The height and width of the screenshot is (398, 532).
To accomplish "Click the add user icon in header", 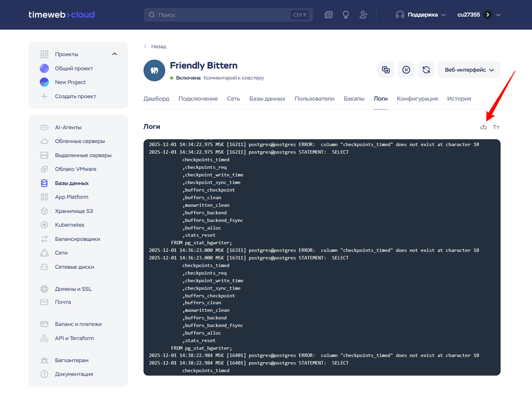I will [x=363, y=15].
